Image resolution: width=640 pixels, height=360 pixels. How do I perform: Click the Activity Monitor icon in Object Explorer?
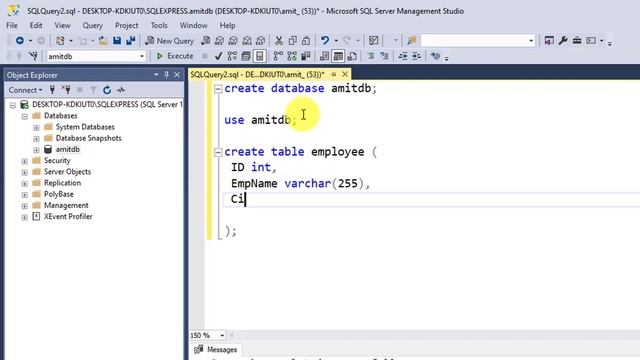121,90
